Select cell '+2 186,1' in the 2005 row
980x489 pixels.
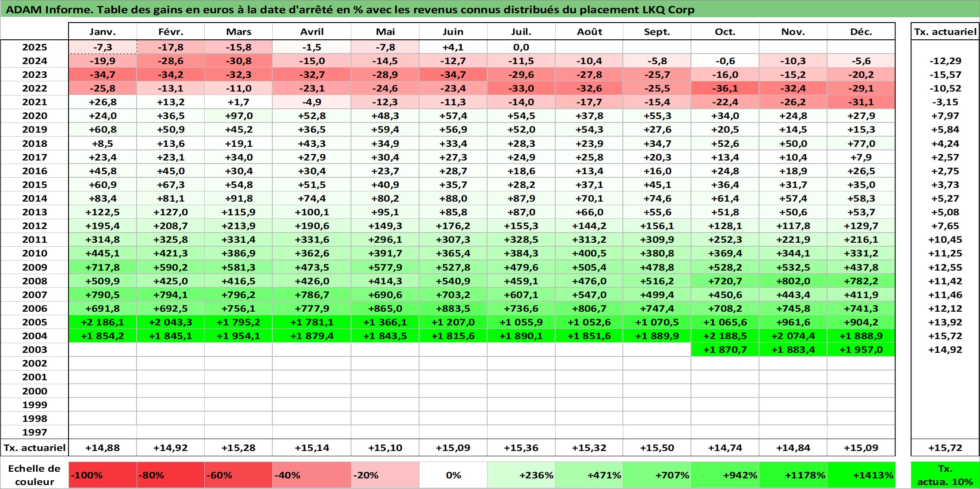[103, 322]
